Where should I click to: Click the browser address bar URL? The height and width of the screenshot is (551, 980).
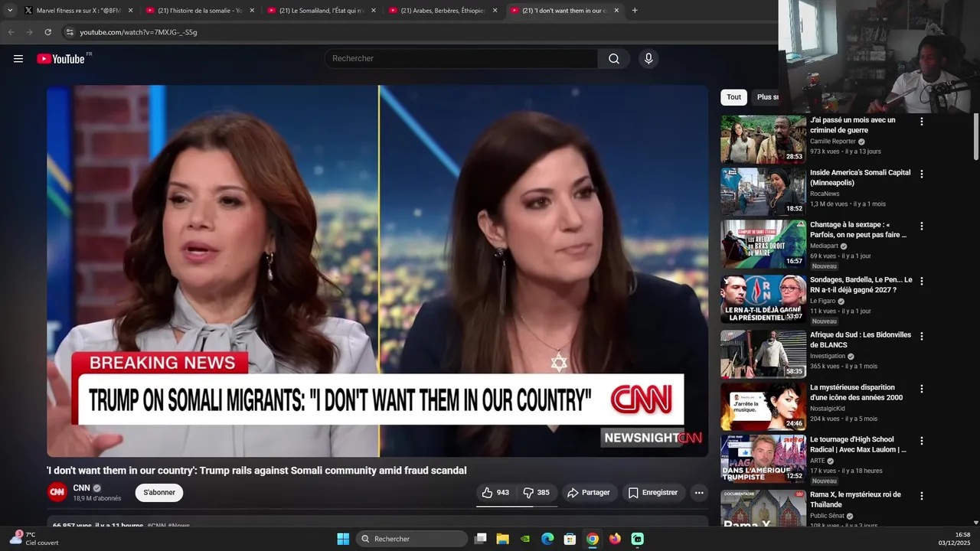139,32
